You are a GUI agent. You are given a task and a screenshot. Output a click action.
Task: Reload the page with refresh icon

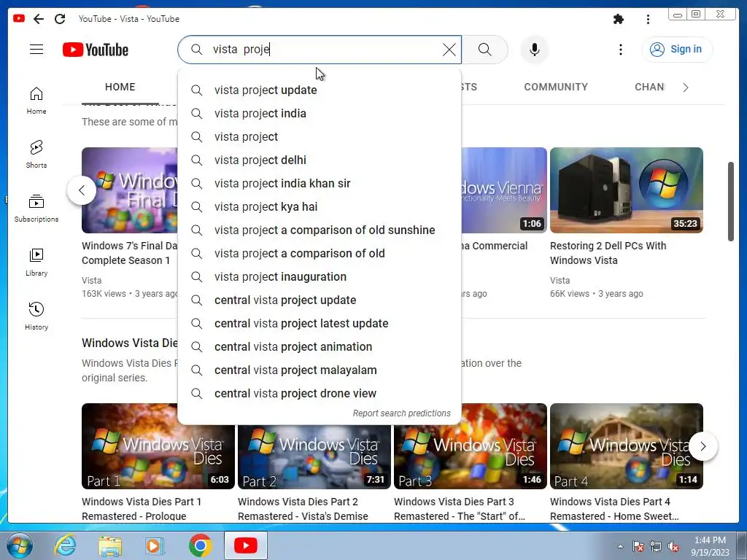(x=60, y=19)
